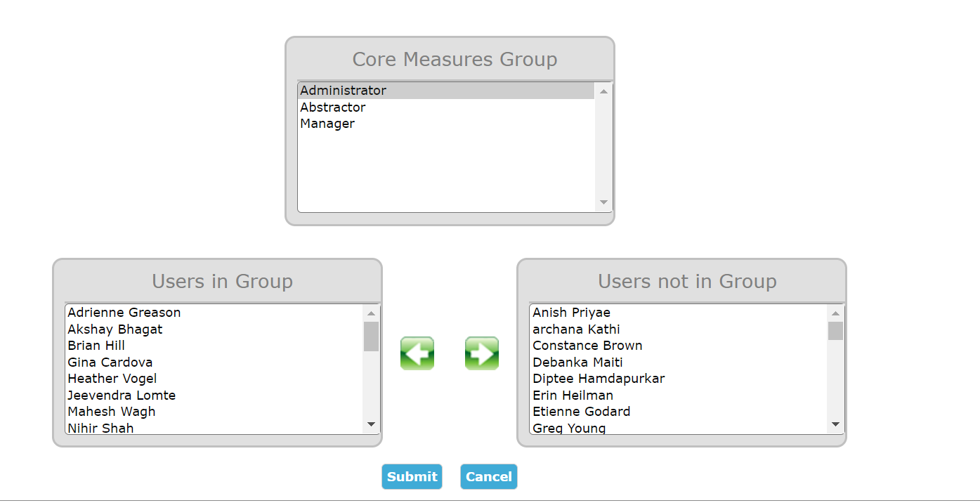The height and width of the screenshot is (503, 980).
Task: Submit the group changes
Action: click(x=412, y=476)
